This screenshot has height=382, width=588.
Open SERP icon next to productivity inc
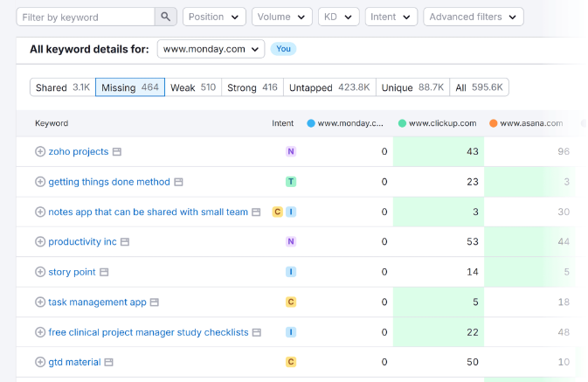[x=125, y=242]
